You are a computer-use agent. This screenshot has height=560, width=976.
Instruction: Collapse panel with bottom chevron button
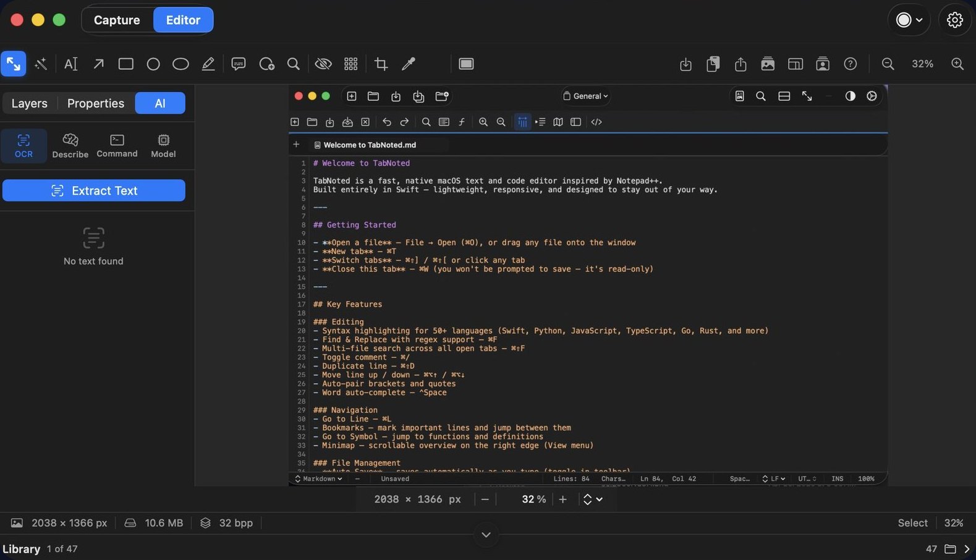(x=486, y=535)
